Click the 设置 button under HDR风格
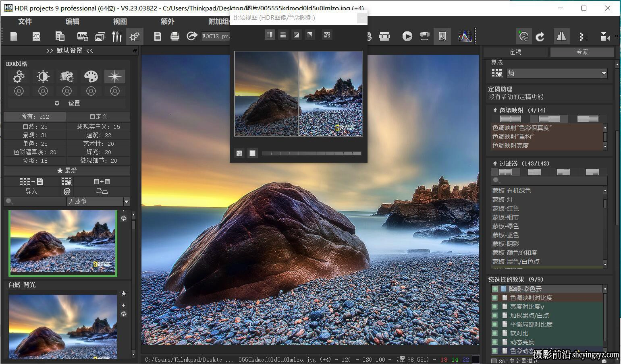The image size is (621, 364). point(67,103)
